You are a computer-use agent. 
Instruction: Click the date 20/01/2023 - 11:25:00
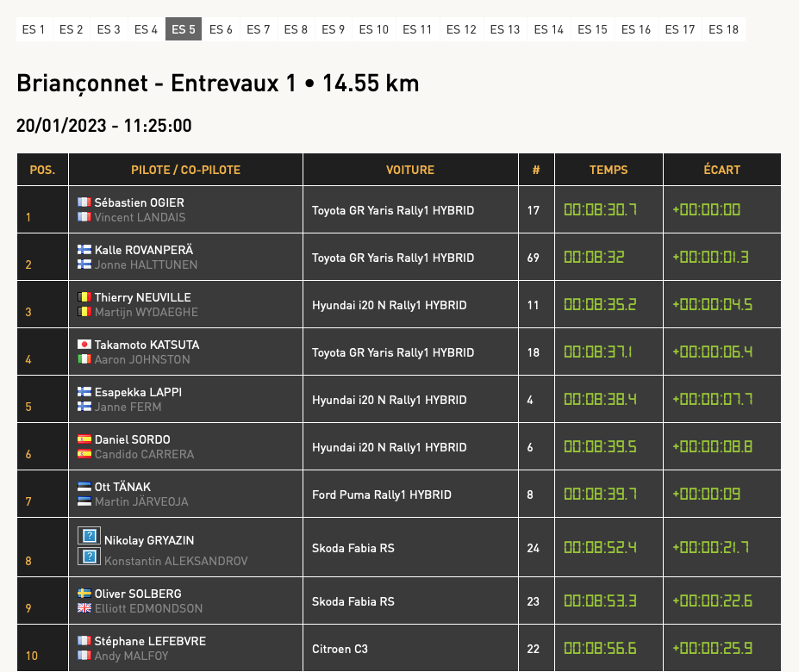point(104,125)
